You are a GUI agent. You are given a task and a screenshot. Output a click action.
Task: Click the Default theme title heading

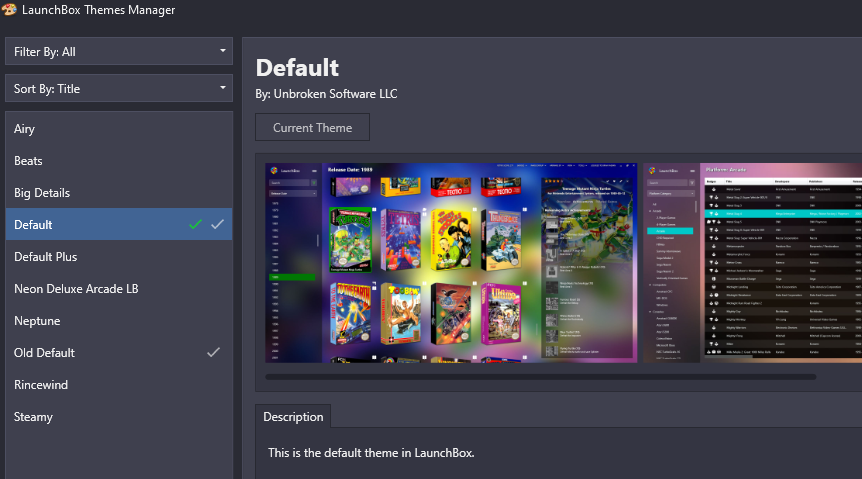[297, 68]
